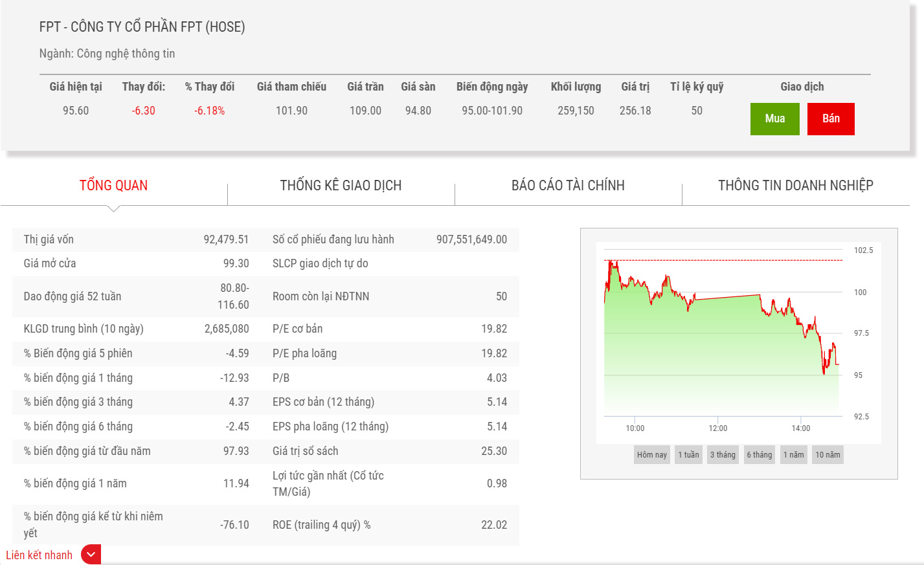
Task: Click the ROE trailing 4 quý row
Action: [389, 525]
